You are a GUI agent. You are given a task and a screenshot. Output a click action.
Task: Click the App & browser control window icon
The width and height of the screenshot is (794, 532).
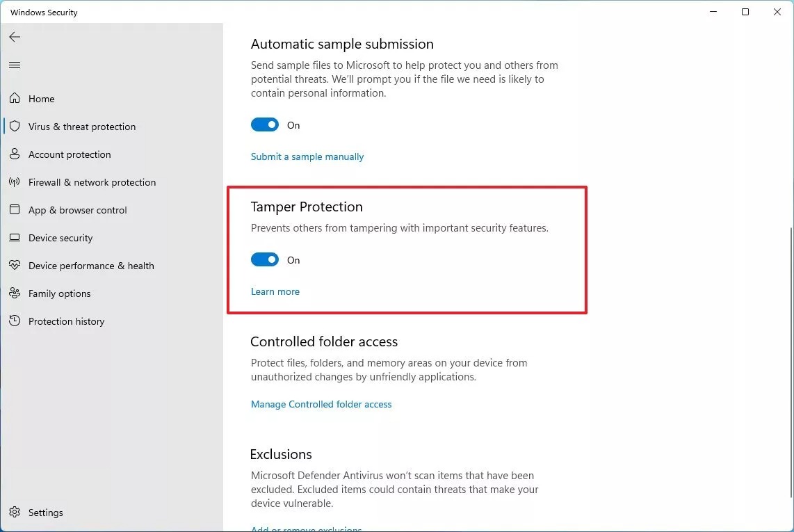pos(15,210)
